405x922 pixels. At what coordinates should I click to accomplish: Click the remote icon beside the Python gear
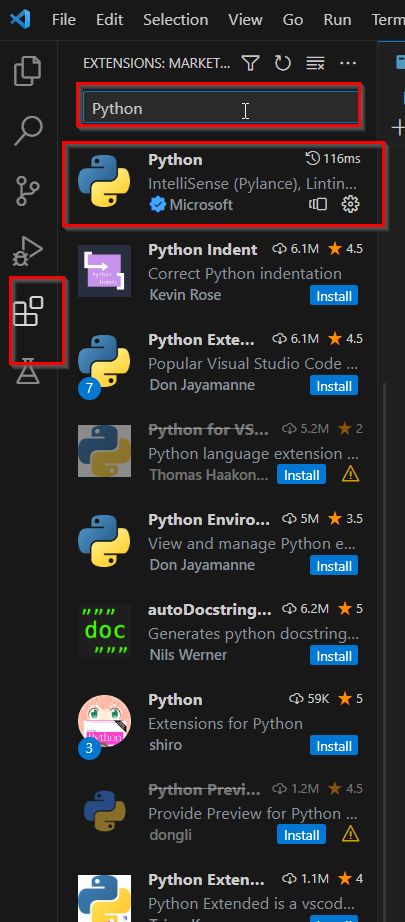click(x=318, y=204)
